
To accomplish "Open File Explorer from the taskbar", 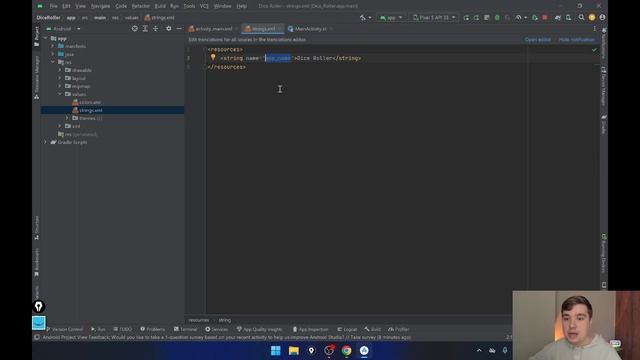I will 293,351.
